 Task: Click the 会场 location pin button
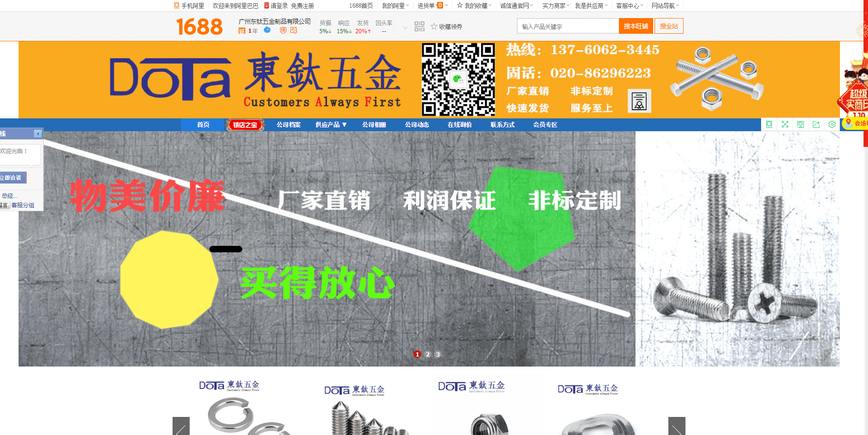[x=855, y=123]
